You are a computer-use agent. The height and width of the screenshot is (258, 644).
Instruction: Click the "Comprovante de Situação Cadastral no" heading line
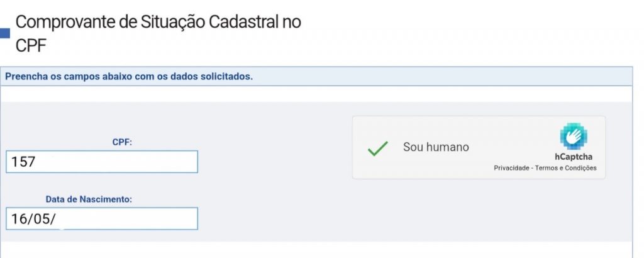click(158, 22)
